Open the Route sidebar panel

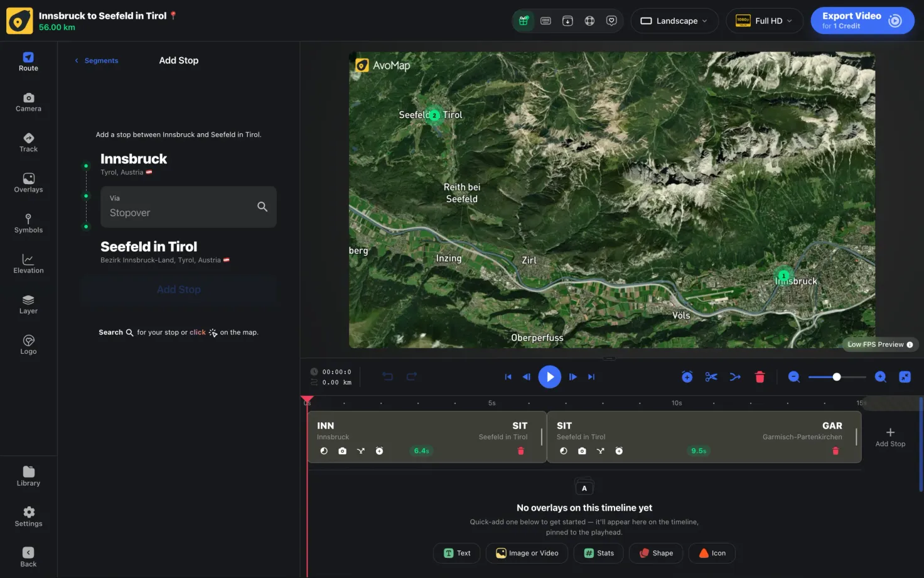28,62
